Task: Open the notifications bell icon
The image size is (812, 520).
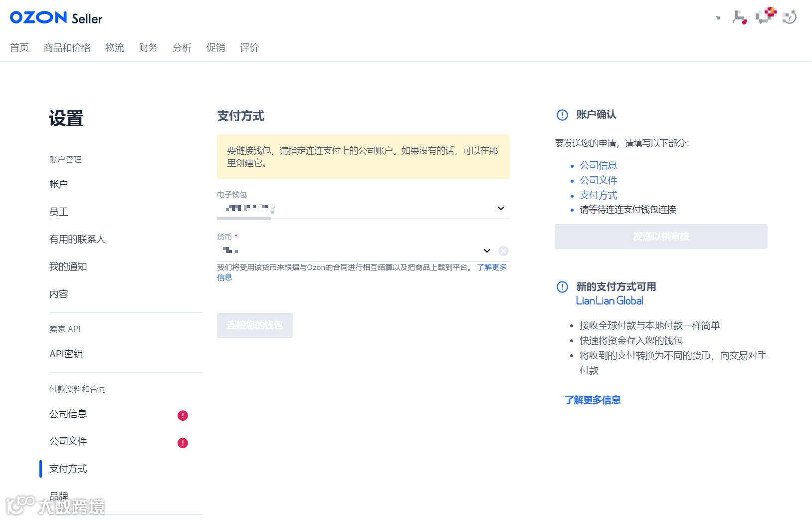Action: tap(739, 16)
